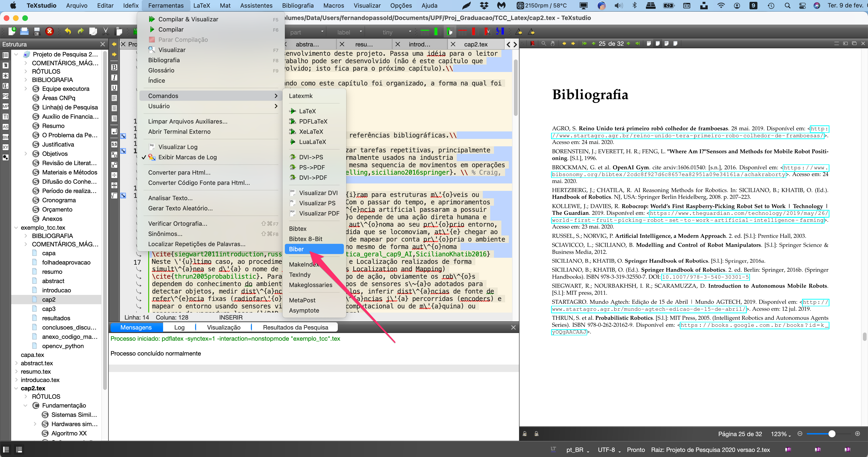Image resolution: width=868 pixels, height=457 pixels.
Task: Close the Estrutura panel
Action: coord(102,44)
